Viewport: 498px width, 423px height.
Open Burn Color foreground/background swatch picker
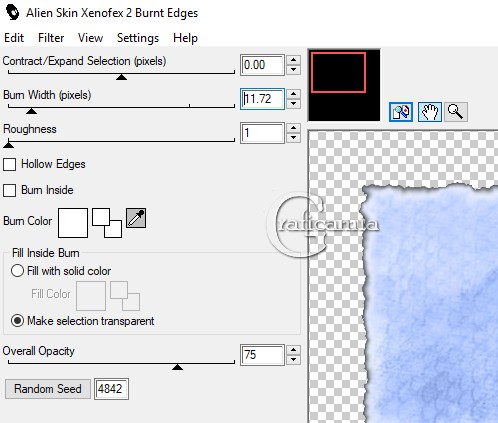[107, 223]
